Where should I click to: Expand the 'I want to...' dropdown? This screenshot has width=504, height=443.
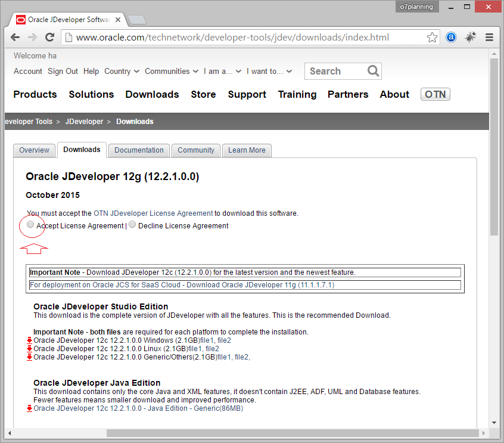coord(269,71)
